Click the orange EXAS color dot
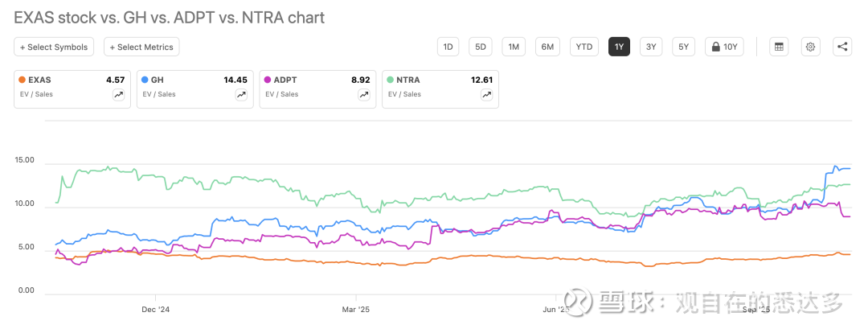 click(22, 80)
